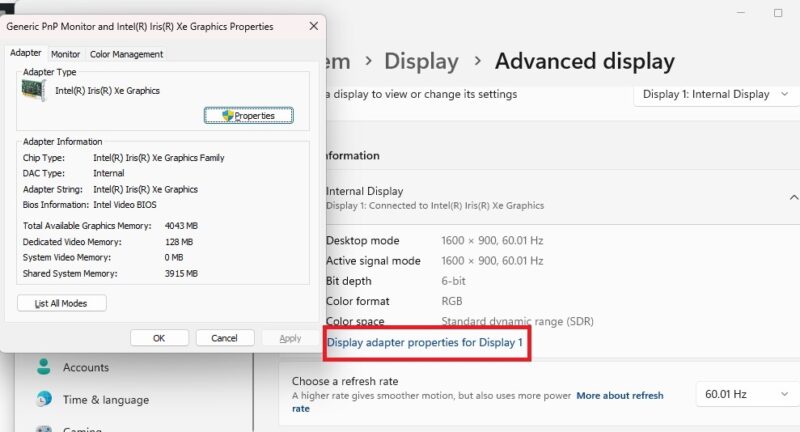Confirm dialog with OK
The width and height of the screenshot is (800, 432).
click(159, 338)
